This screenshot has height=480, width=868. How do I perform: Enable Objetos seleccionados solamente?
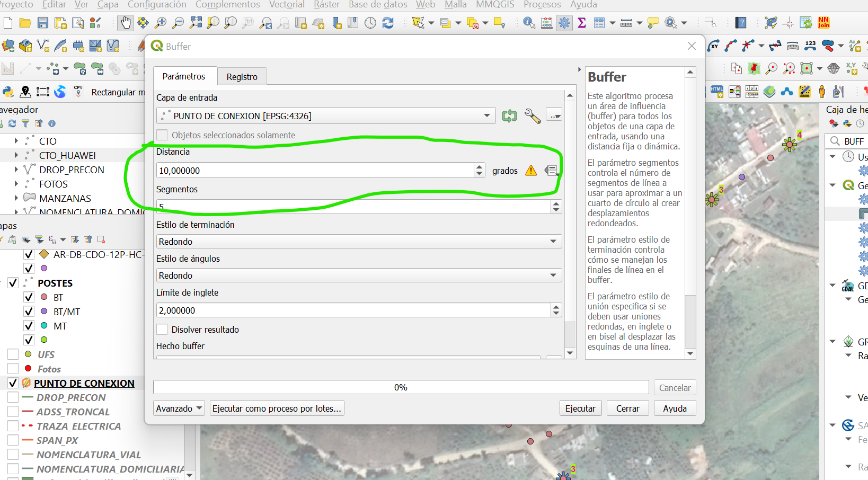pyautogui.click(x=162, y=135)
